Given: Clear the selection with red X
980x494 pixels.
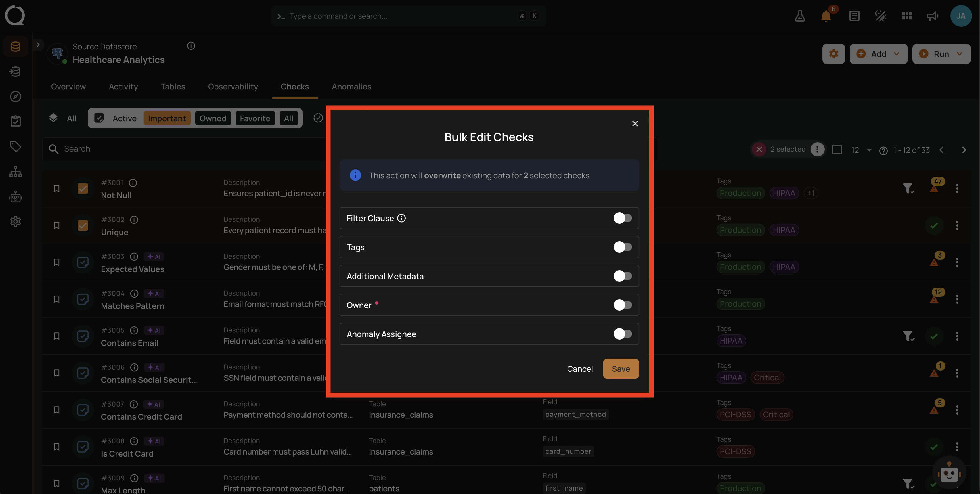Looking at the screenshot, I should coord(759,149).
